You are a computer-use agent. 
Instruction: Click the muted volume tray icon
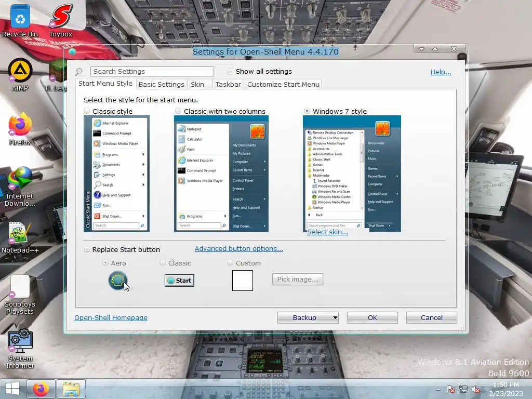point(476,389)
